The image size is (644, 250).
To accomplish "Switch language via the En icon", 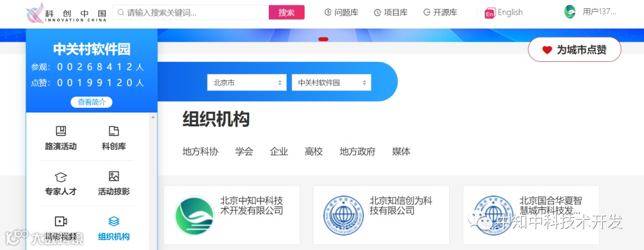I will [x=490, y=13].
